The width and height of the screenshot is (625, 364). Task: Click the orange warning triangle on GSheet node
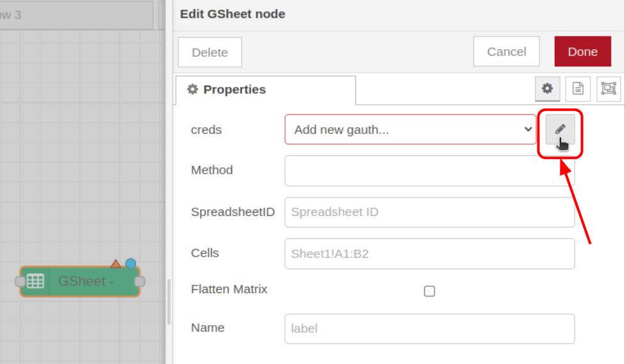coord(116,264)
